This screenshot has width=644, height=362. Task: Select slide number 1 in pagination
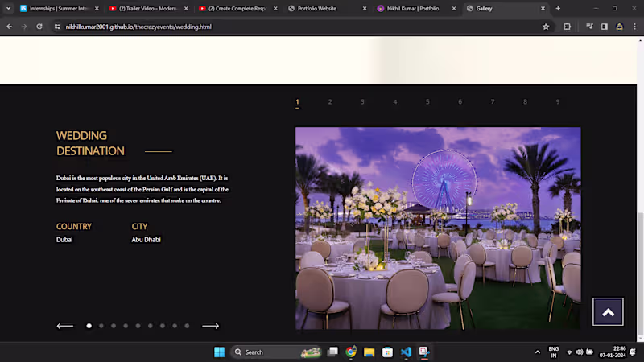coord(297,102)
